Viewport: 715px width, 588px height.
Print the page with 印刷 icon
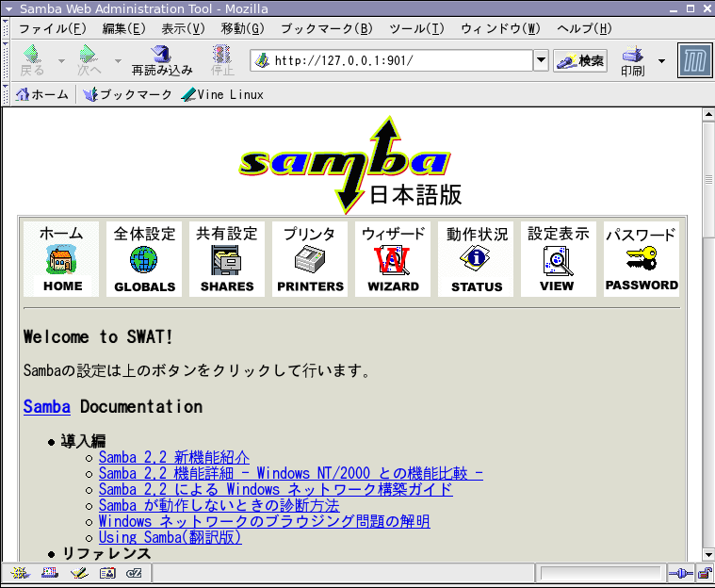point(632,60)
